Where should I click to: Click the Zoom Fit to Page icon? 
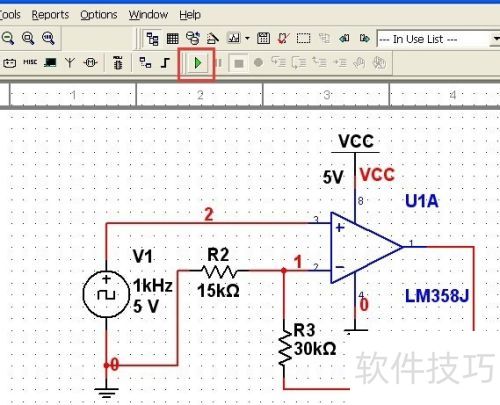(48, 38)
